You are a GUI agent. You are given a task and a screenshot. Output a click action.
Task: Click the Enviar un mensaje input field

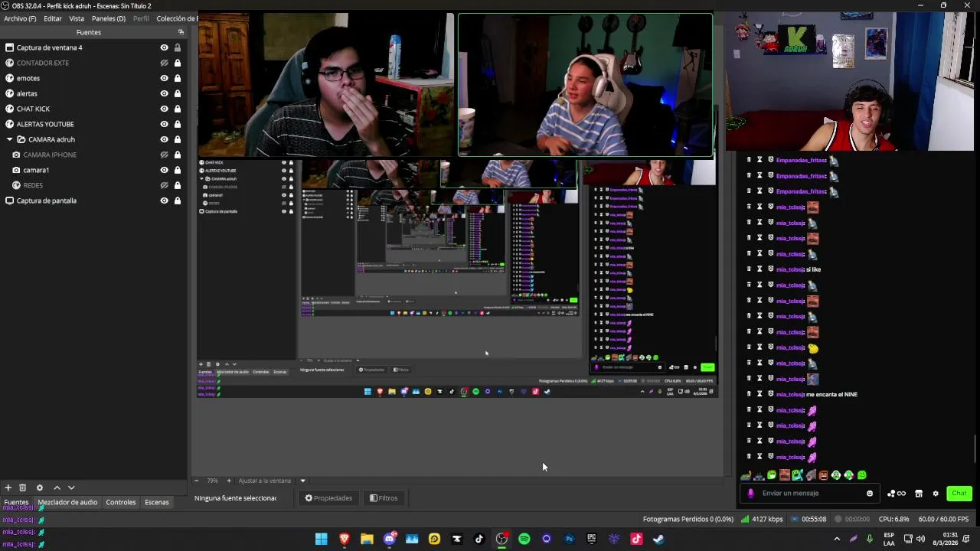812,494
